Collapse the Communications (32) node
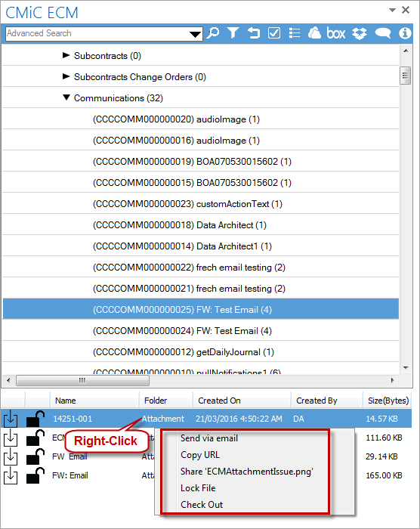Image resolution: width=420 pixels, height=529 pixels. pos(66,97)
